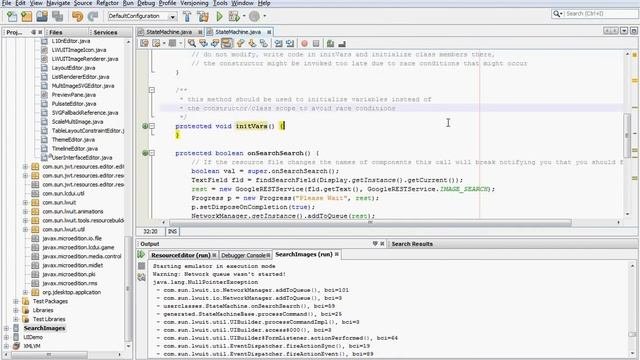Click the Previous Bookmark editor icon

pos(240,43)
